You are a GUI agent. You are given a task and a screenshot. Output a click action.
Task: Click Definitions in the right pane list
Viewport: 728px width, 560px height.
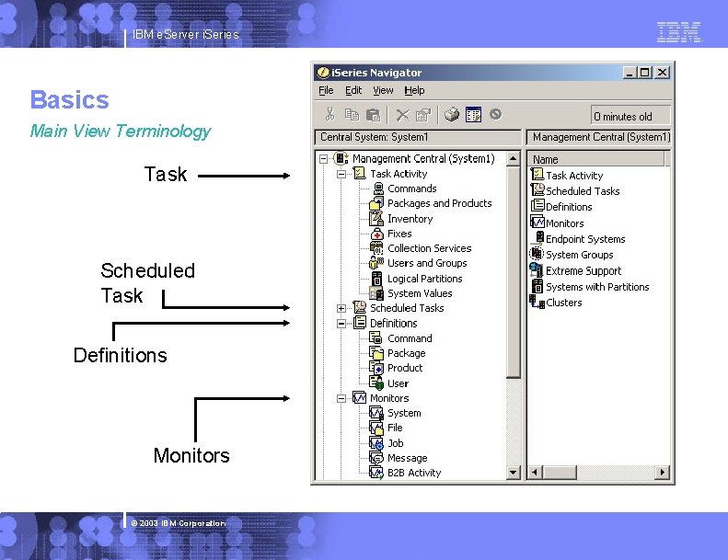(x=569, y=207)
